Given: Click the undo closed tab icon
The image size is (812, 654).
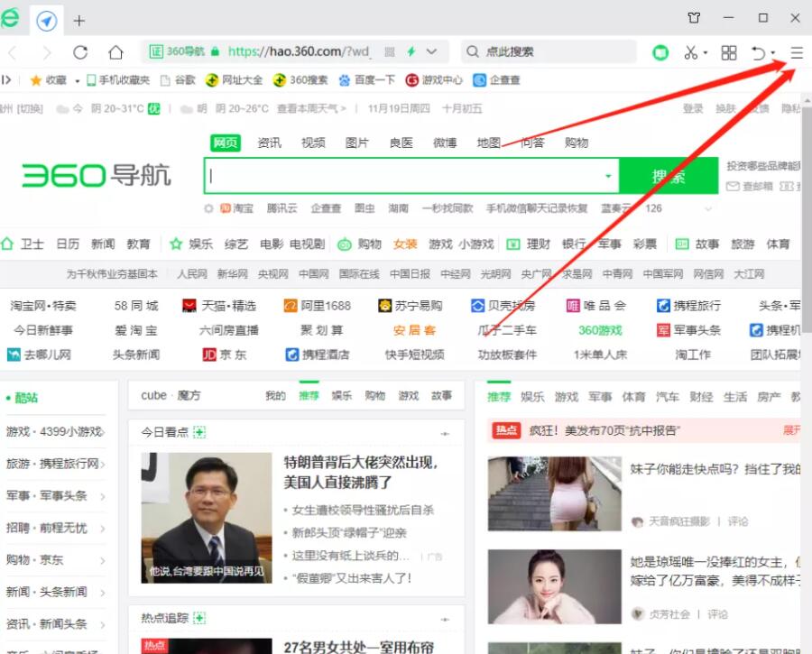Looking at the screenshot, I should pyautogui.click(x=759, y=52).
